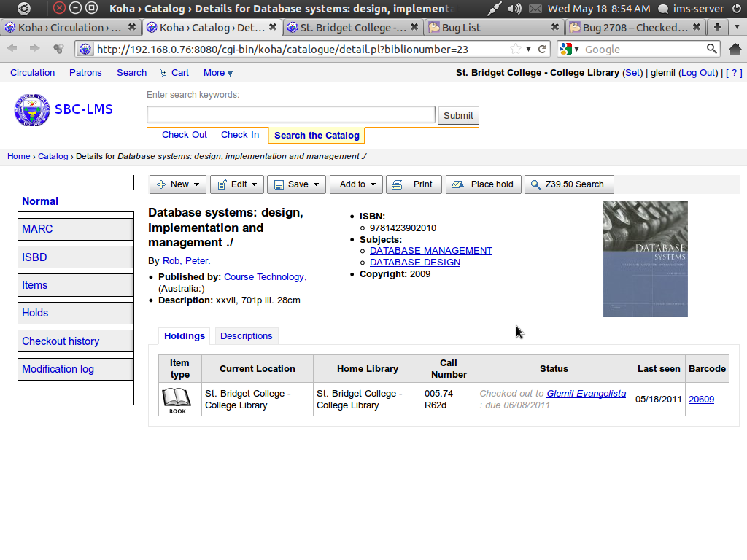This screenshot has width=747, height=560.
Task: Expand the New dropdown button
Action: coord(178,184)
